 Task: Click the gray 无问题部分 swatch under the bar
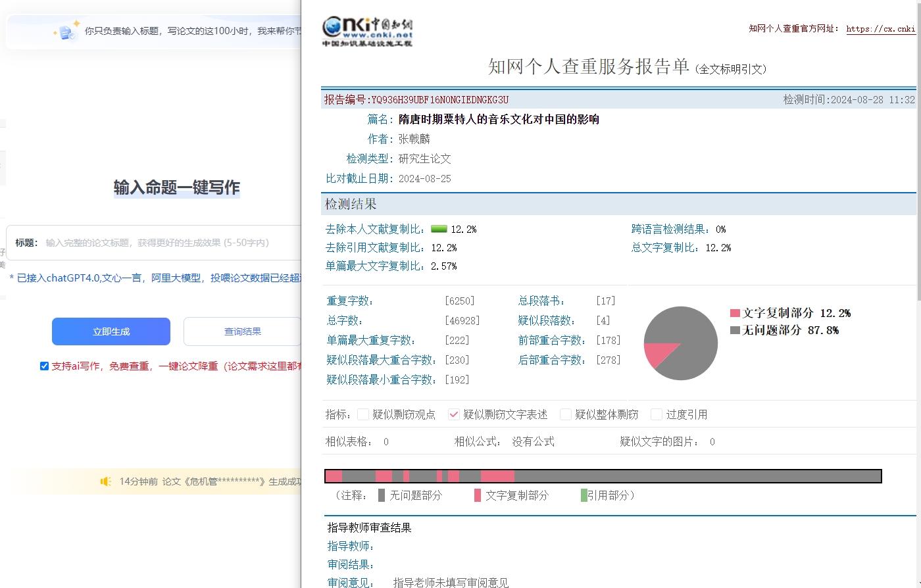pyautogui.click(x=382, y=495)
